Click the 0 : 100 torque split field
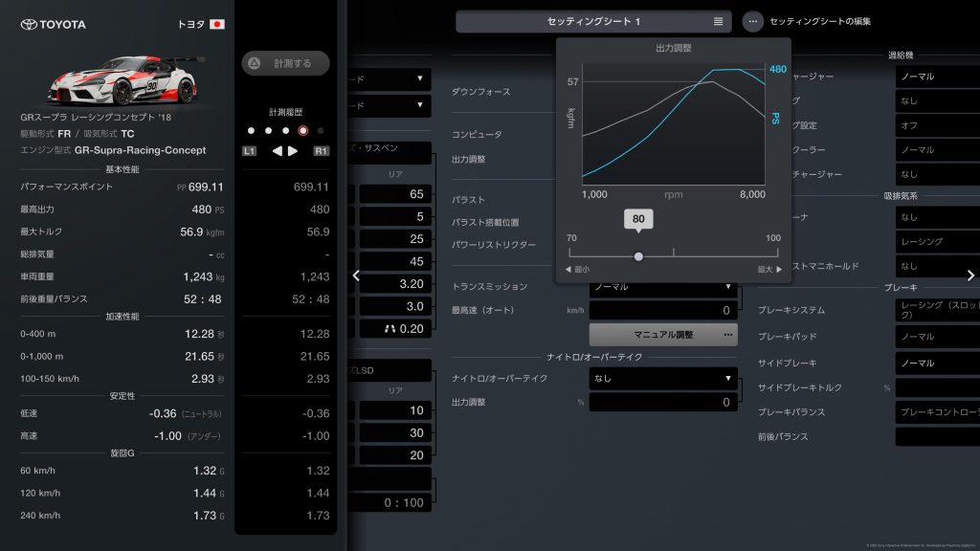 pyautogui.click(x=390, y=503)
